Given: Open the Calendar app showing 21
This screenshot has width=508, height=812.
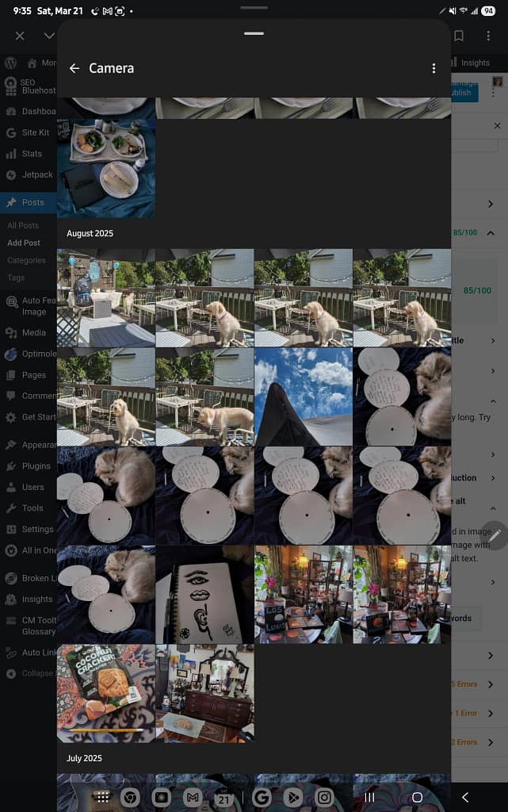Looking at the screenshot, I should 224,798.
